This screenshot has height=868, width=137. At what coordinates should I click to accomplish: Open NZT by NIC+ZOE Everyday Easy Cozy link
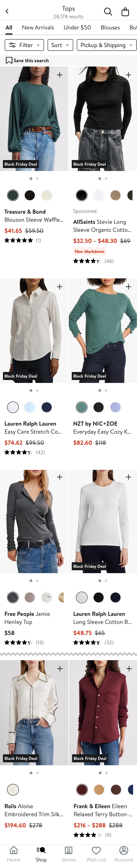[102, 428]
